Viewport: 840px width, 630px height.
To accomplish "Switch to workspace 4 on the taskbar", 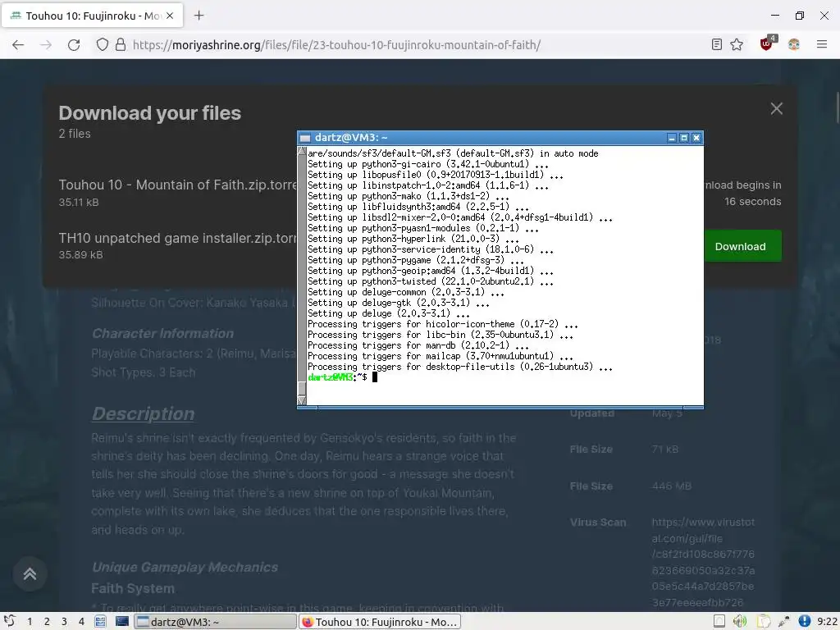I will click(81, 622).
